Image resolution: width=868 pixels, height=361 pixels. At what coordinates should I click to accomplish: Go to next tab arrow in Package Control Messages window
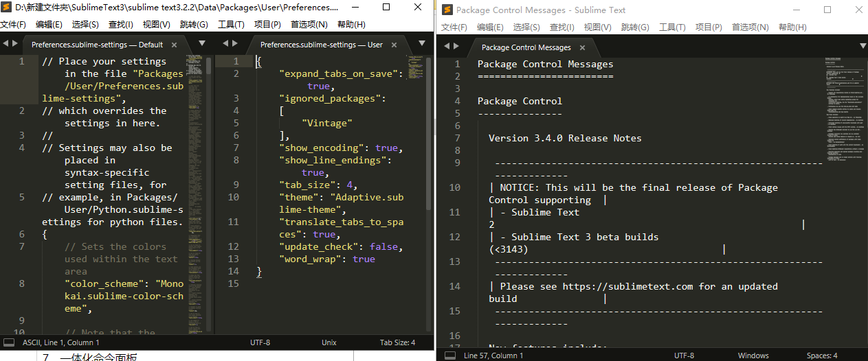click(456, 46)
